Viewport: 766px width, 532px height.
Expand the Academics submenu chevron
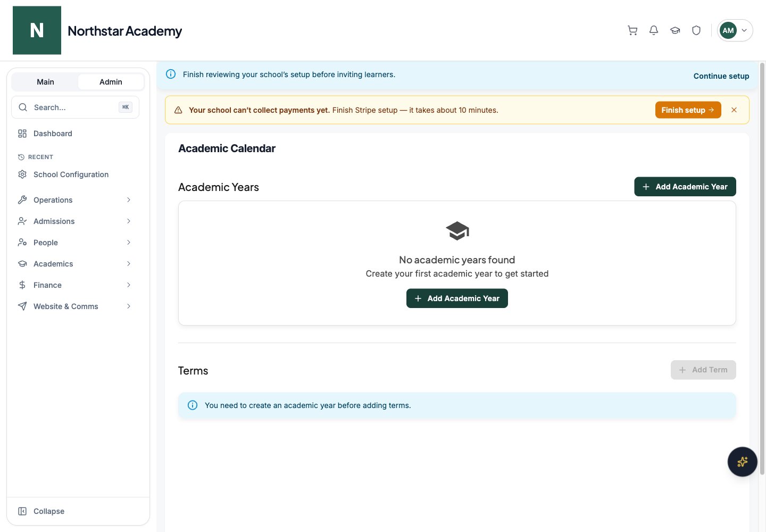click(x=129, y=264)
